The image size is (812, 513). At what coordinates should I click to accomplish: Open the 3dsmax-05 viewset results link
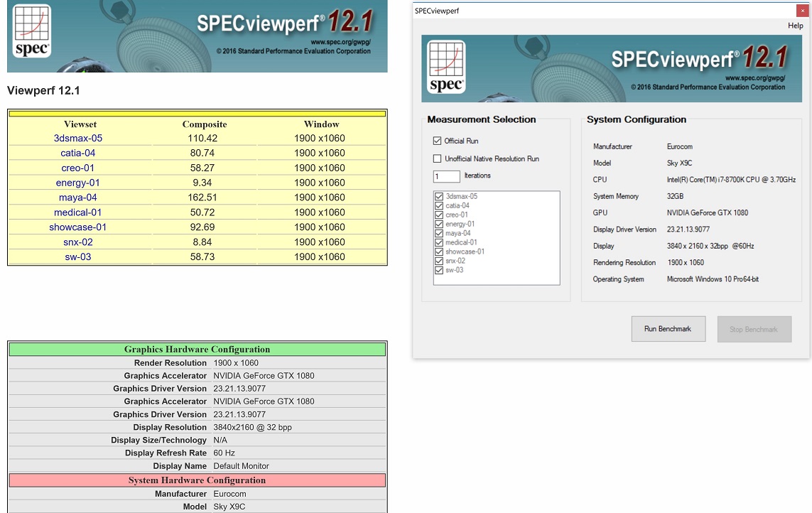(78, 138)
